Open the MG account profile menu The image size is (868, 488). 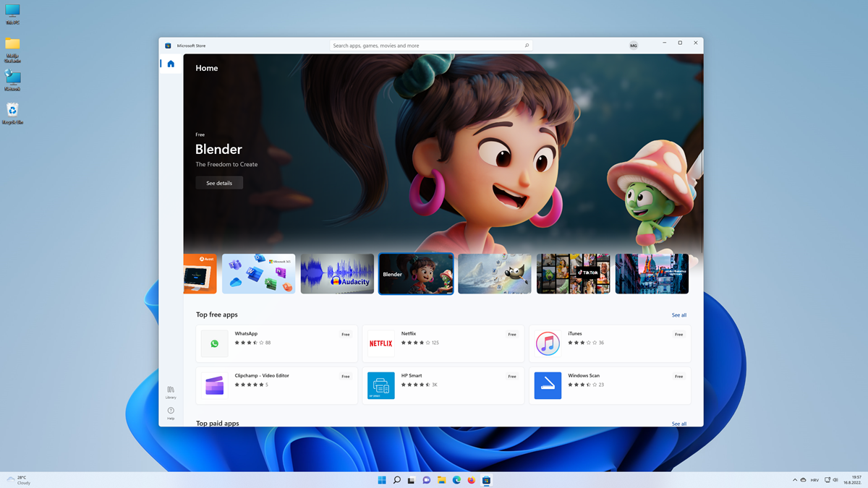pos(634,46)
